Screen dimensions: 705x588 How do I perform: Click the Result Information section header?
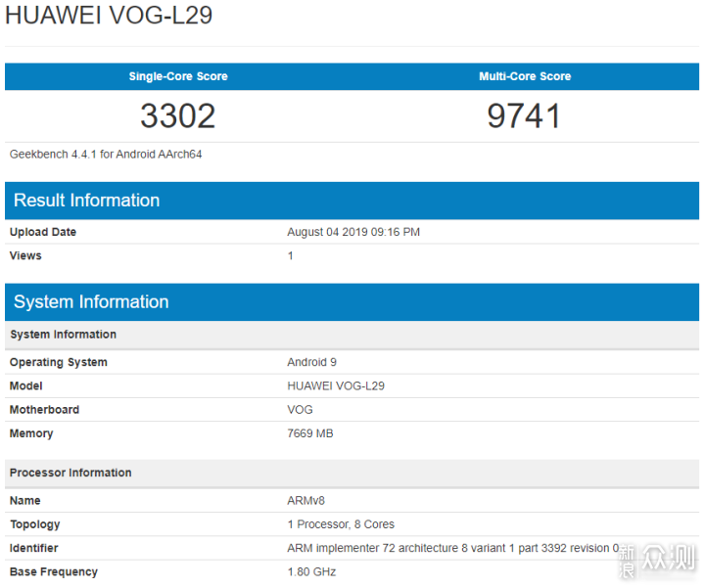86,201
